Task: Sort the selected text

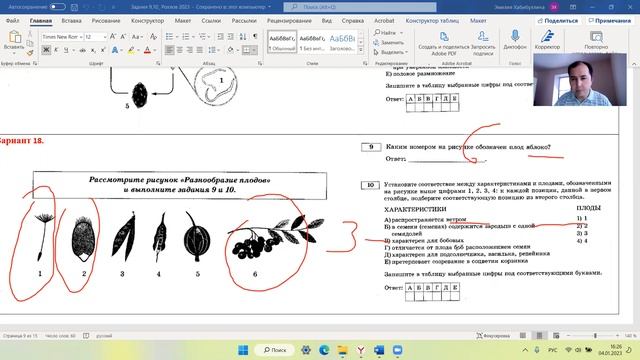Action: pyautogui.click(x=243, y=37)
